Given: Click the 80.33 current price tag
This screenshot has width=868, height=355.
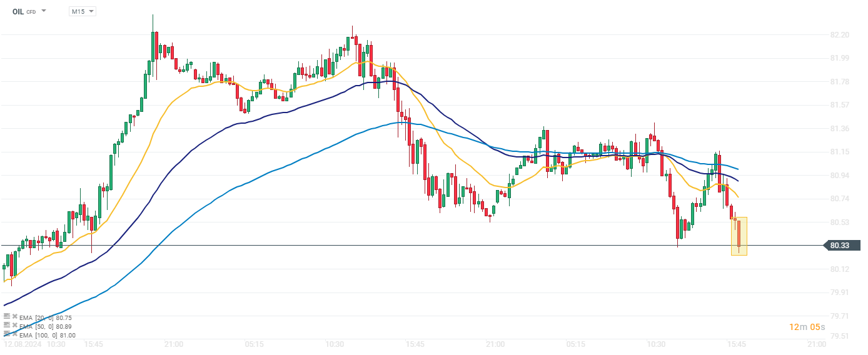Looking at the screenshot, I should click(841, 246).
